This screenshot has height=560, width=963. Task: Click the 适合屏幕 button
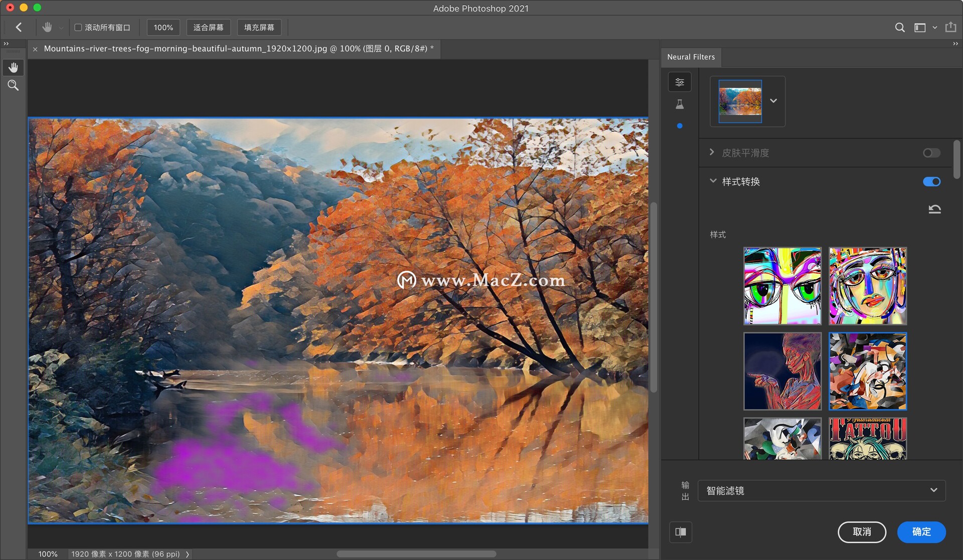(208, 28)
